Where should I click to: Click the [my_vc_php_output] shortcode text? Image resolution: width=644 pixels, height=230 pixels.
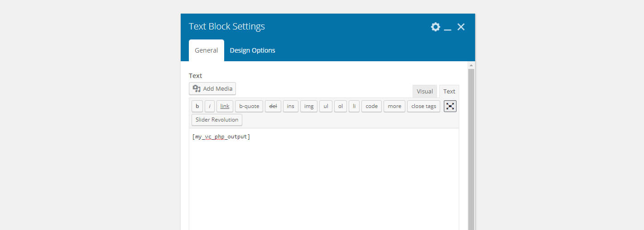click(x=221, y=136)
